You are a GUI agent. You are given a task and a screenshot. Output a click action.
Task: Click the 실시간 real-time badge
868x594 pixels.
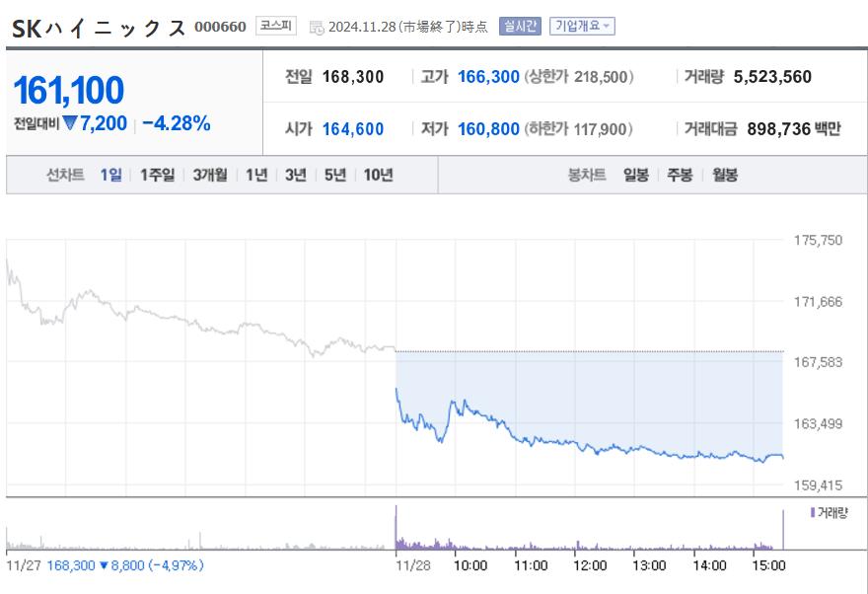pyautogui.click(x=520, y=26)
